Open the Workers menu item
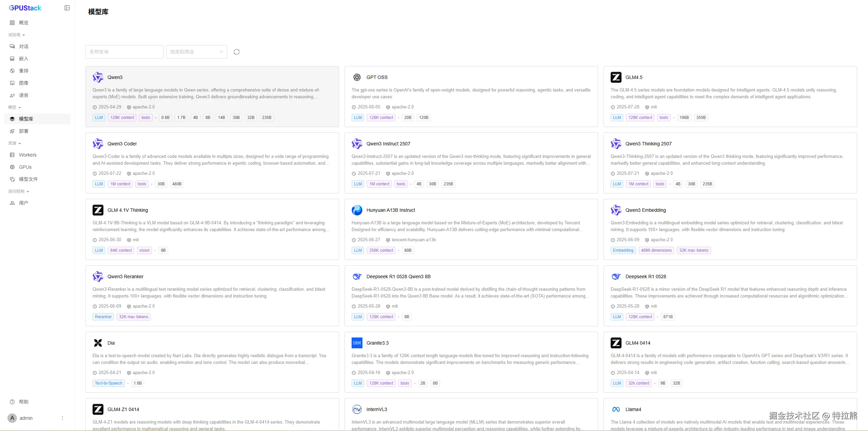 [27, 155]
